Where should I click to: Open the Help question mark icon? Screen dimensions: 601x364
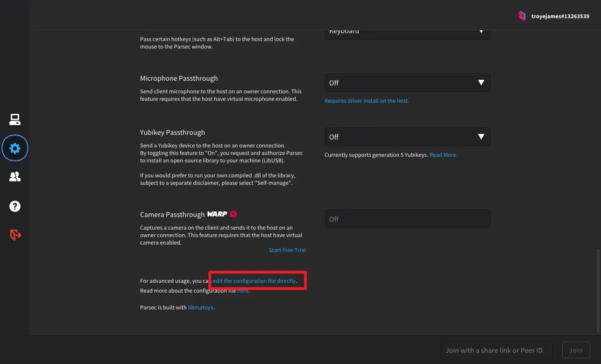[15, 206]
